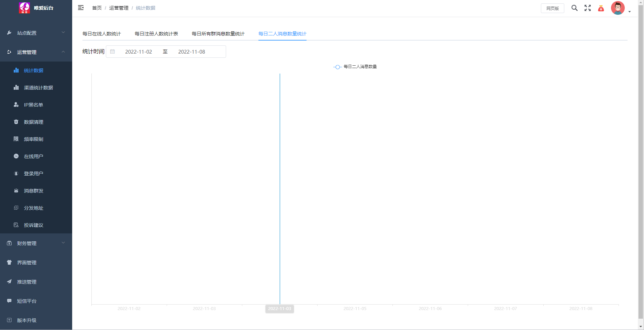Toggle fullscreen mode icon
This screenshot has height=330, width=644.
point(588,8)
